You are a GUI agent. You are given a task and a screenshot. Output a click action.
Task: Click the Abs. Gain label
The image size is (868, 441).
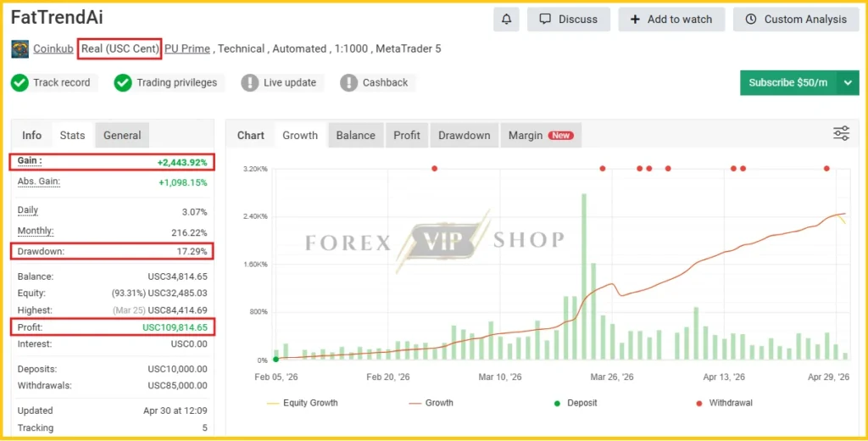(x=39, y=181)
